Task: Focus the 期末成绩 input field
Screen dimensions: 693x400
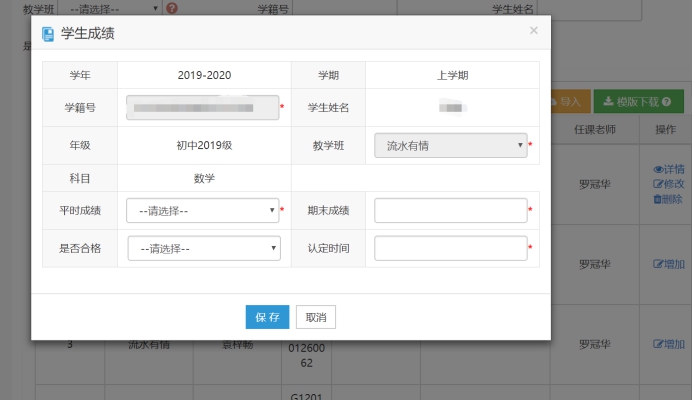Action: [450, 211]
